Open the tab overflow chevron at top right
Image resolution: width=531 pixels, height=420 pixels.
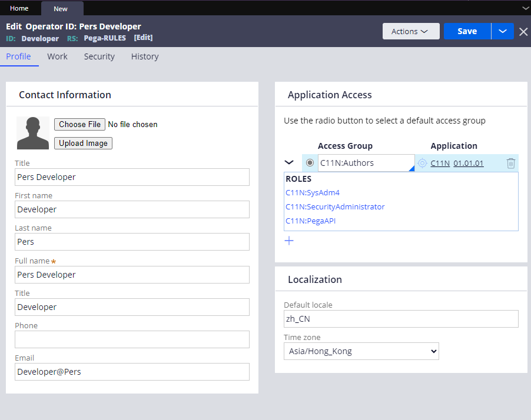[525, 8]
